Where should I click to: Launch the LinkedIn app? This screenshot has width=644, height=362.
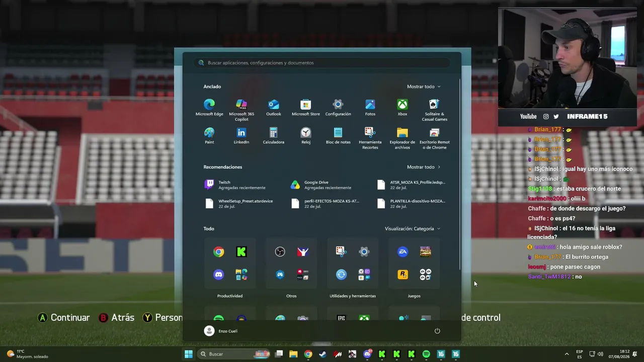(242, 136)
